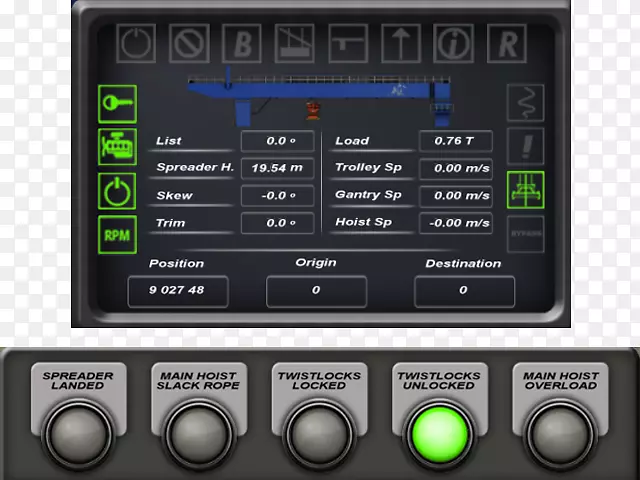Click the R icon in top row
Viewport: 640px width, 480px height.
coord(506,44)
